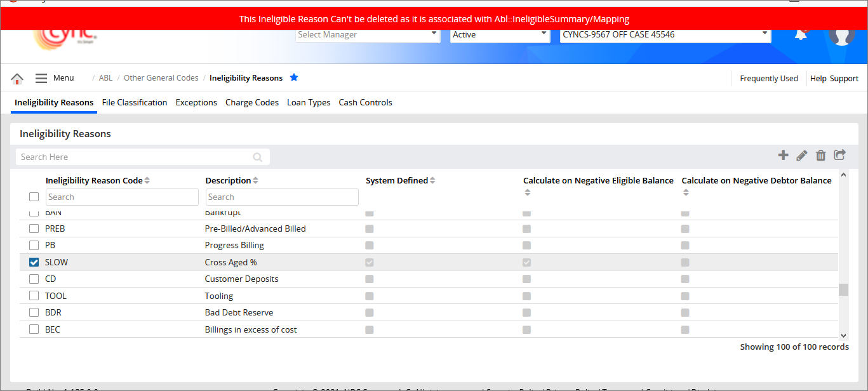Click the export share icon
The width and height of the screenshot is (868, 391).
tap(840, 155)
